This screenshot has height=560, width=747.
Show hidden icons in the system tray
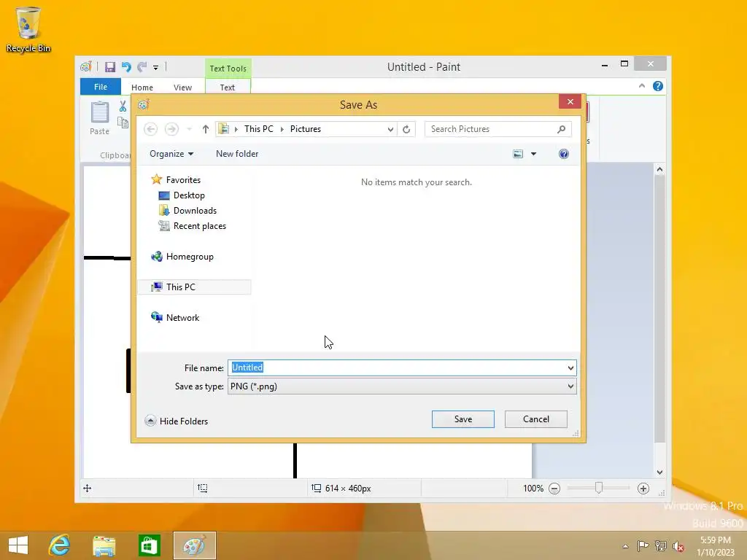[x=625, y=546]
